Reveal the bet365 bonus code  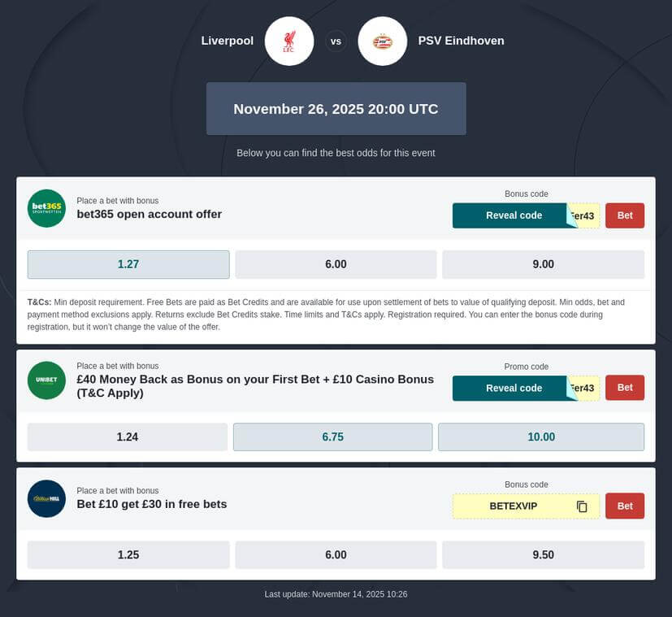(x=514, y=215)
